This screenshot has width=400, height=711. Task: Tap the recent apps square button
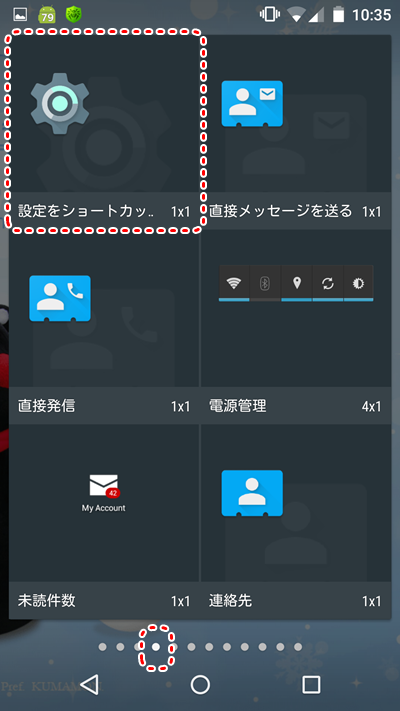tap(311, 685)
